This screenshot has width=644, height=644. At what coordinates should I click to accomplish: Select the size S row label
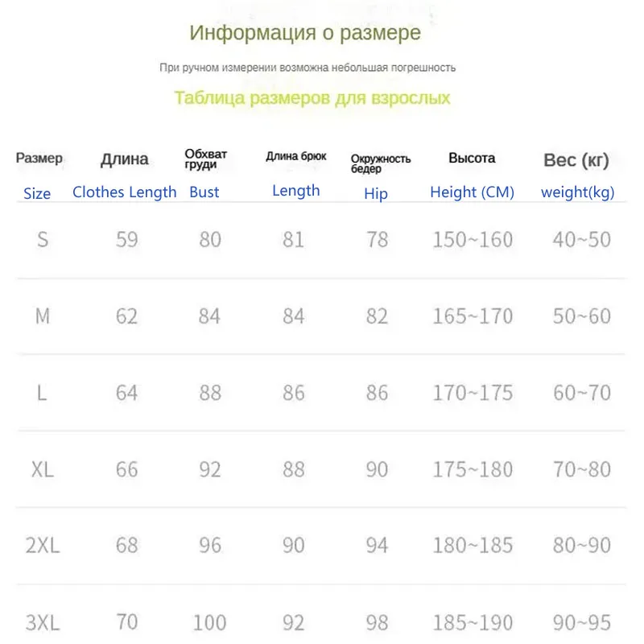coord(43,239)
